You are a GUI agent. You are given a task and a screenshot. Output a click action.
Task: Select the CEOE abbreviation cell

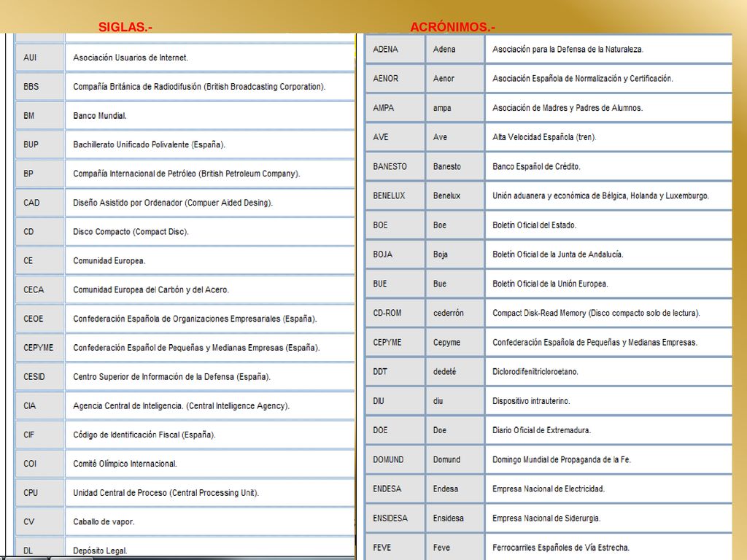[39, 319]
